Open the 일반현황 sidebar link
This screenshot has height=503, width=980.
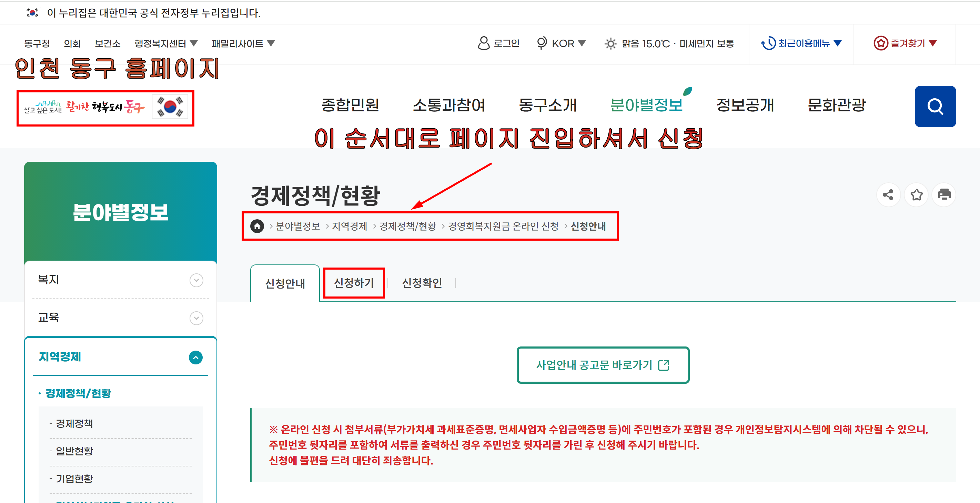74,451
